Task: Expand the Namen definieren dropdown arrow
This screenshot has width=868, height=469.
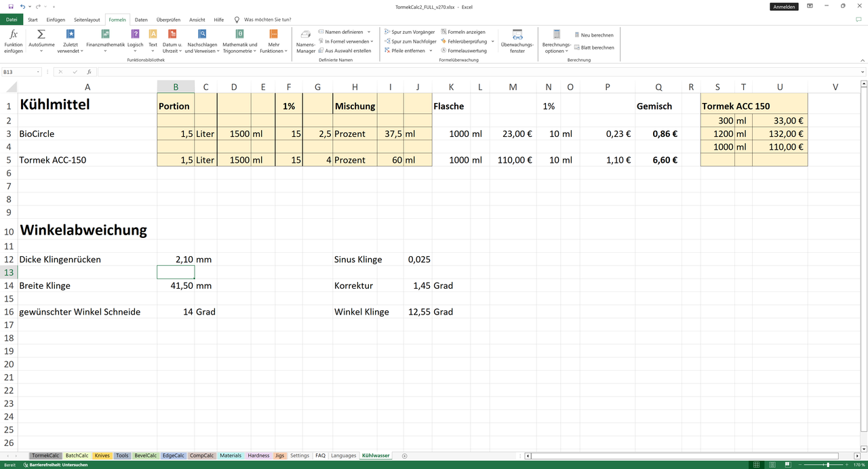Action: click(369, 32)
